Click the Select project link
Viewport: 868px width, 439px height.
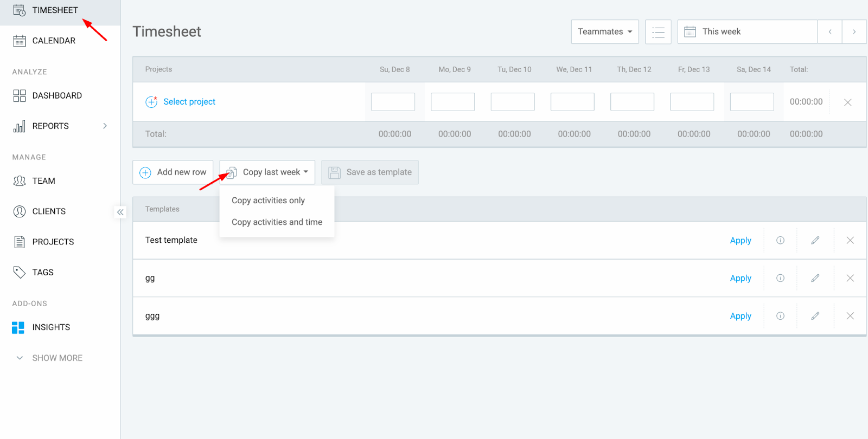coord(189,102)
